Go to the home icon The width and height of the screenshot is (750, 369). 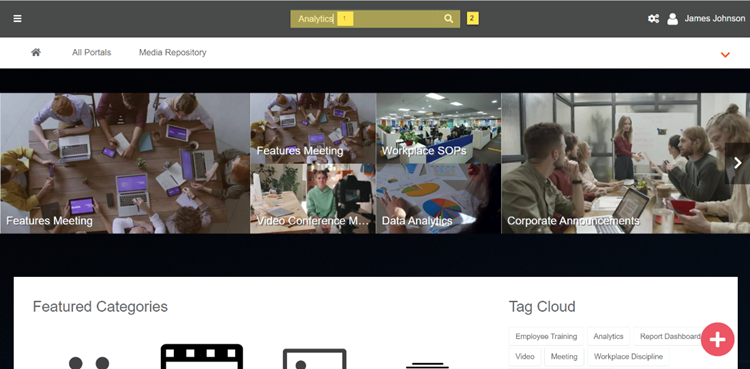click(36, 52)
